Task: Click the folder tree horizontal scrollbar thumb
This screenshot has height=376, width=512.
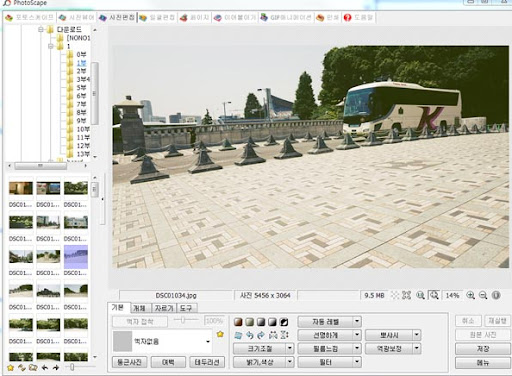Action: pos(40,165)
